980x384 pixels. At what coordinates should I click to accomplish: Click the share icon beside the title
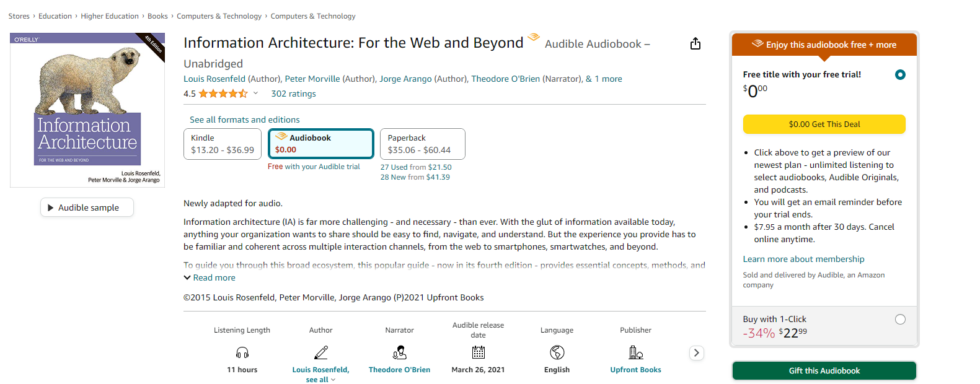tap(695, 43)
